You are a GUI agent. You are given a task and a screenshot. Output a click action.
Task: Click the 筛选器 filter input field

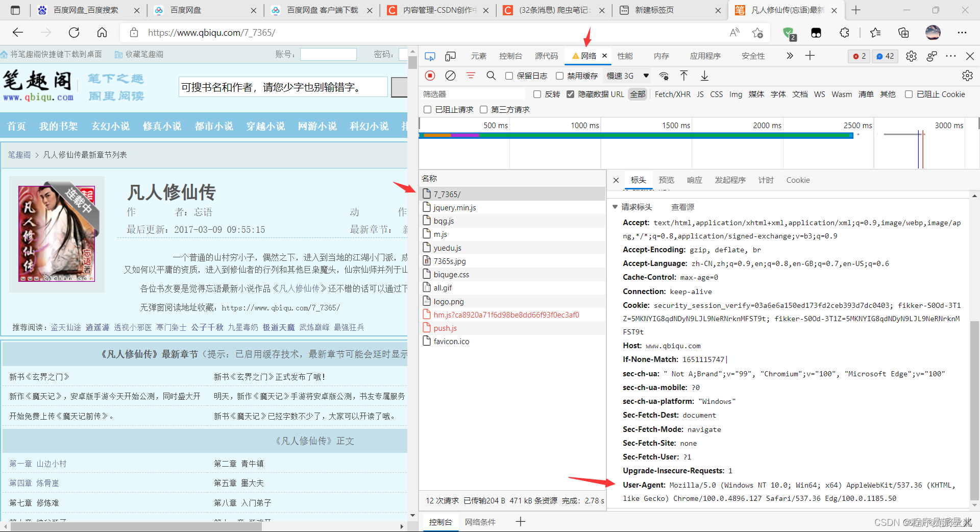coord(473,94)
